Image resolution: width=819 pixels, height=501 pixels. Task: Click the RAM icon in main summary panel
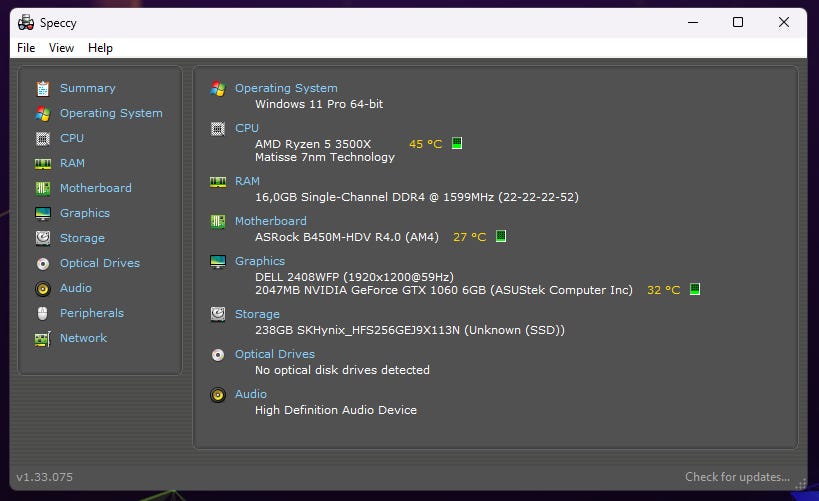pos(218,182)
